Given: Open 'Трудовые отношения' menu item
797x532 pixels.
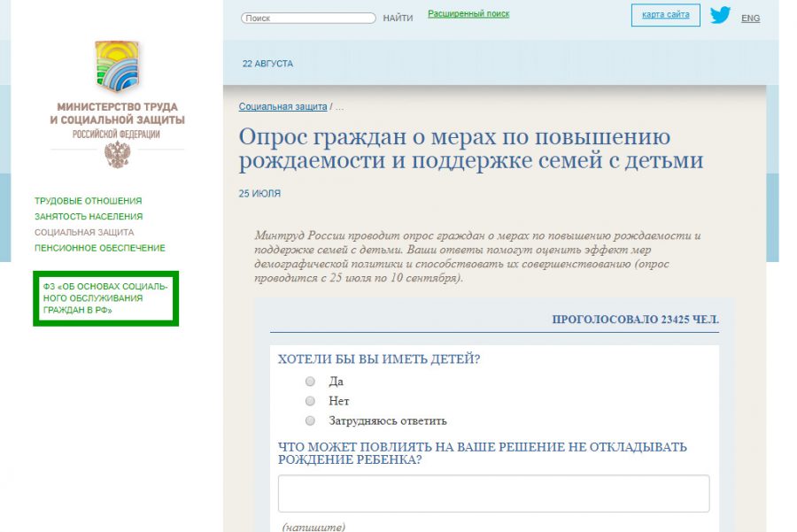Looking at the screenshot, I should click(89, 201).
